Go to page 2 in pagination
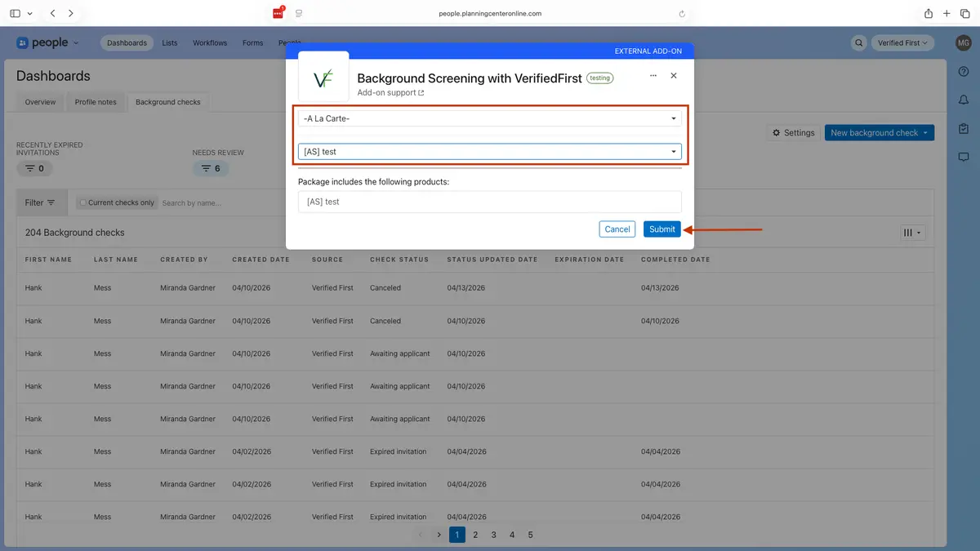The image size is (980, 551). pyautogui.click(x=475, y=535)
